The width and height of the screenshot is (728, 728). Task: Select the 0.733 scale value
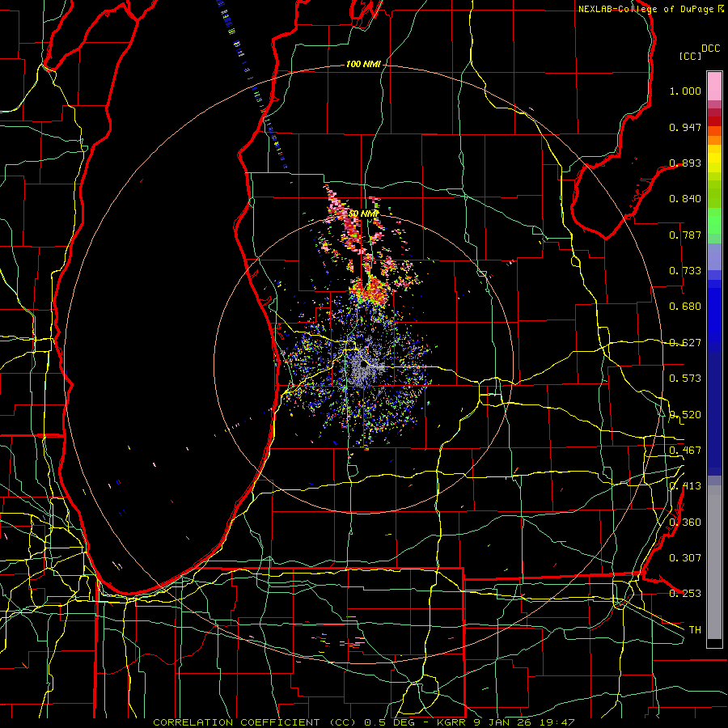point(685,271)
